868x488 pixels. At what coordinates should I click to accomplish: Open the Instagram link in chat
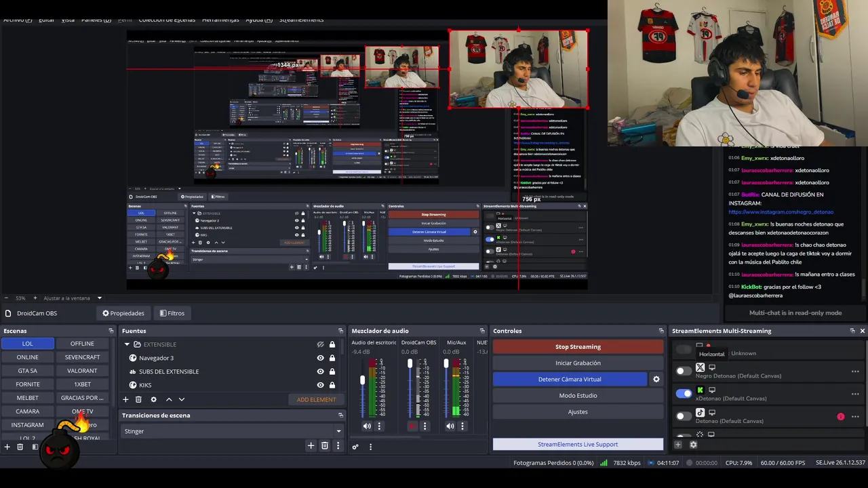tap(781, 212)
